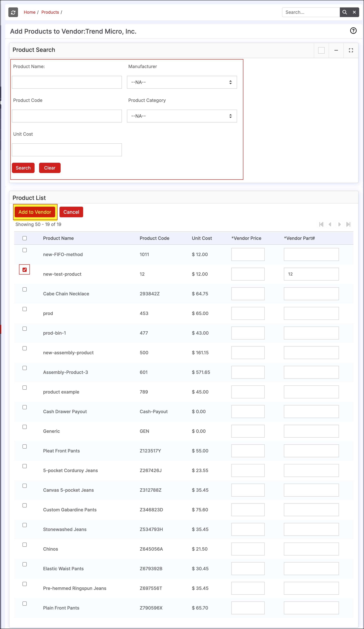Focus the Product Code input field
The image size is (364, 629).
coord(67,116)
